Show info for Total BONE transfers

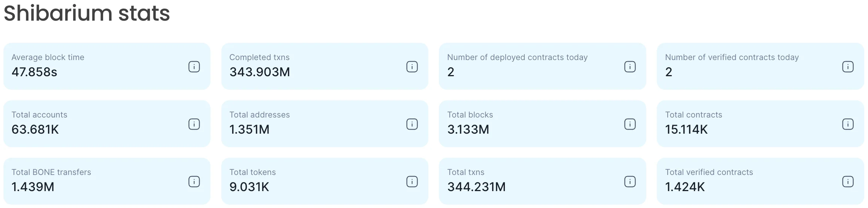194,182
